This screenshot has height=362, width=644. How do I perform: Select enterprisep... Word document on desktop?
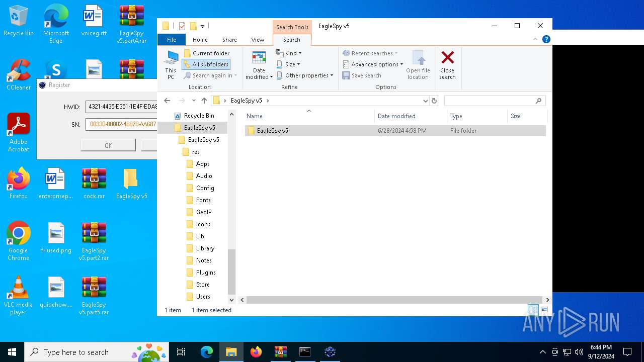56,183
